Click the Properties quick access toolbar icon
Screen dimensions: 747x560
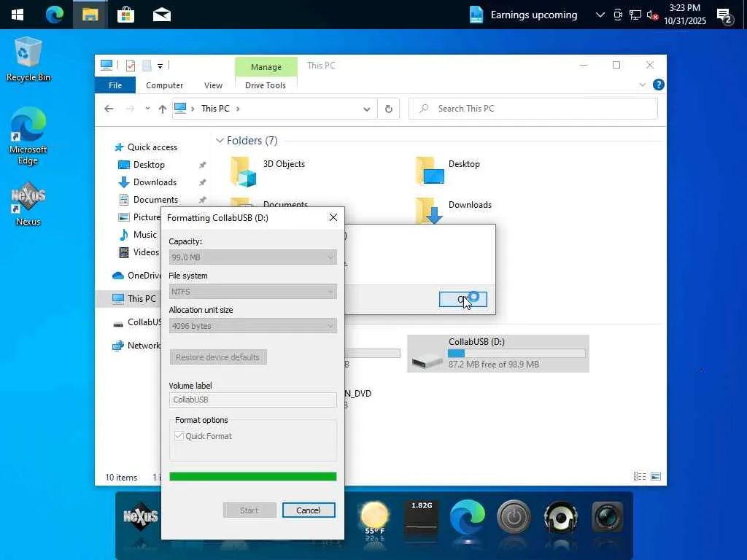click(x=131, y=66)
